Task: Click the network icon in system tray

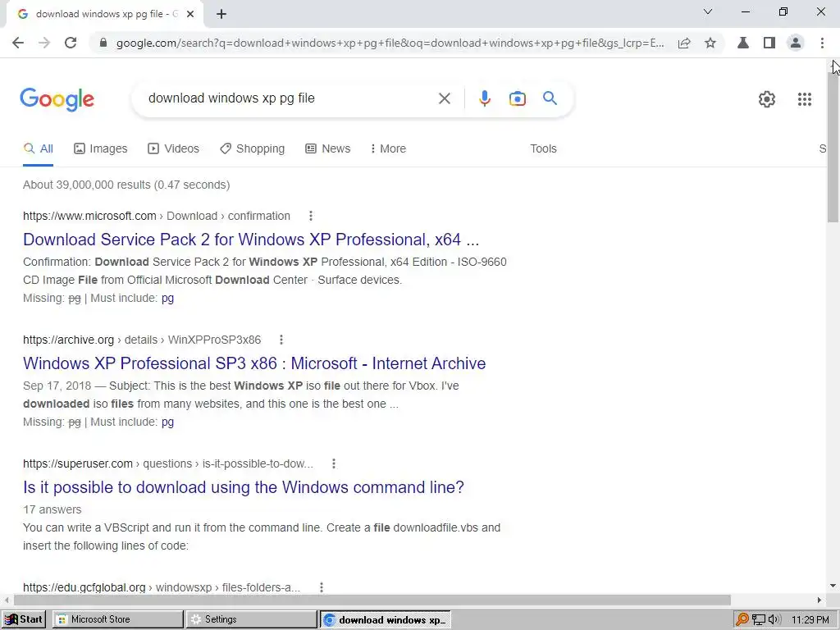Action: pyautogui.click(x=758, y=620)
